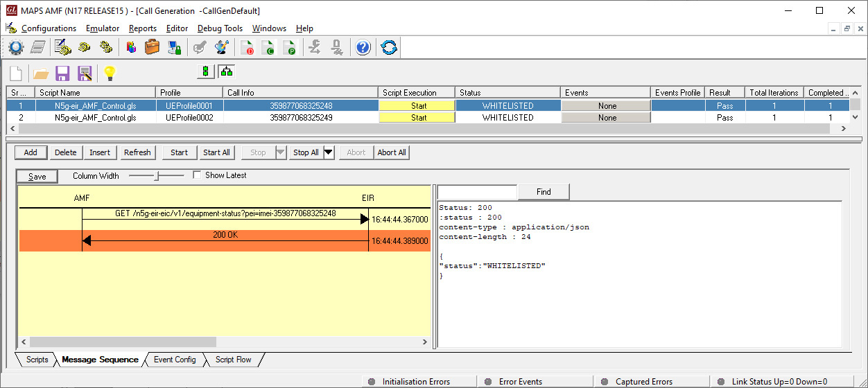This screenshot has width=868, height=388.
Task: Switch to the Script Flow tab
Action: (233, 360)
